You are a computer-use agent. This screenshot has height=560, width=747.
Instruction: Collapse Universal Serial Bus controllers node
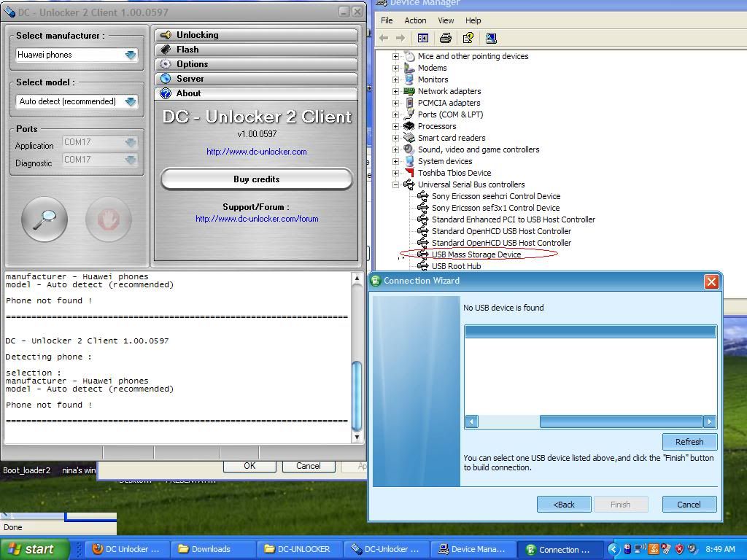[396, 184]
